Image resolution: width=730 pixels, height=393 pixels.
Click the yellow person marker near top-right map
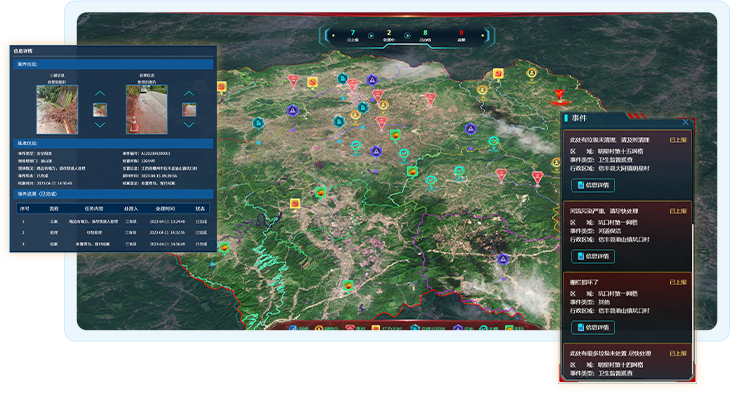pyautogui.click(x=532, y=74)
